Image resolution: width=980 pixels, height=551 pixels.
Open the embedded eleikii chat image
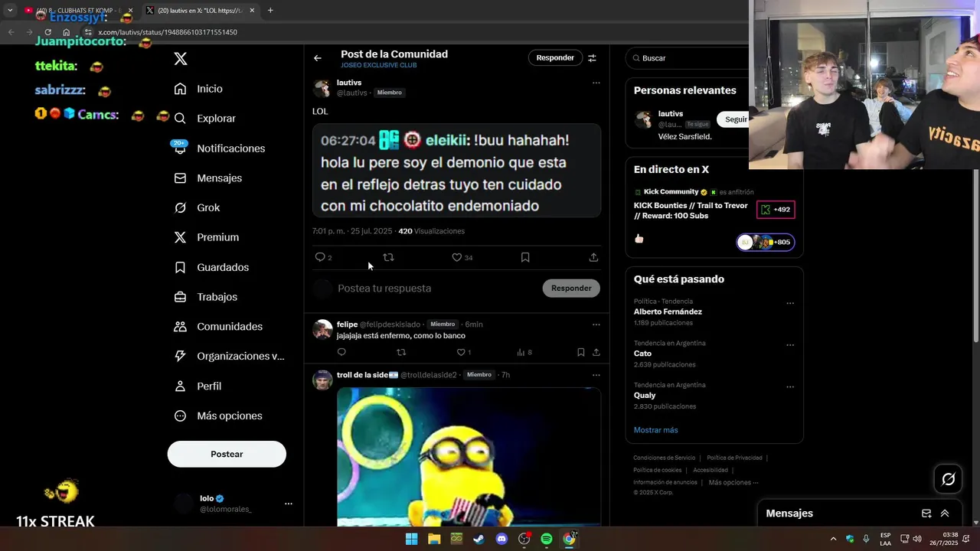coord(456,171)
